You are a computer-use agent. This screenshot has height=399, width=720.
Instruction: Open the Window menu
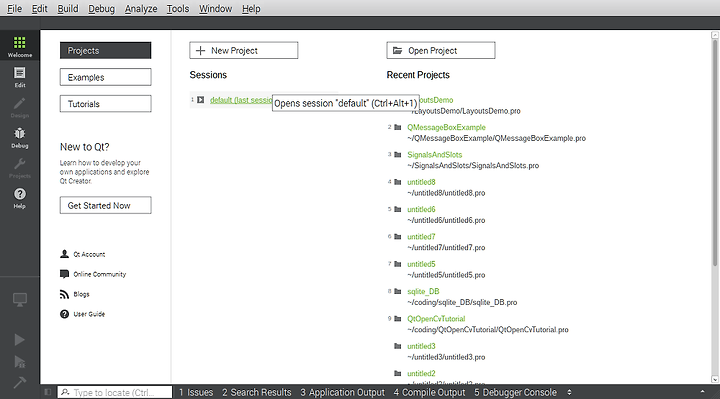click(x=215, y=9)
